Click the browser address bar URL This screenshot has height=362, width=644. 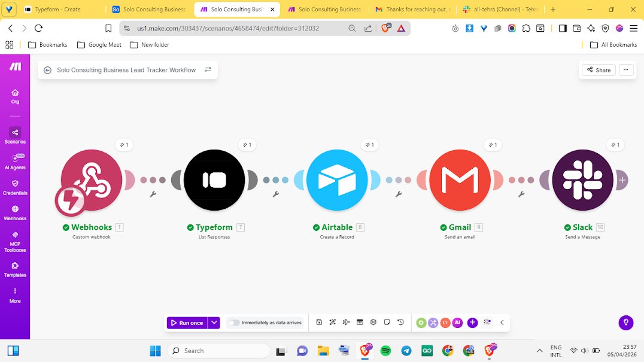pos(228,28)
